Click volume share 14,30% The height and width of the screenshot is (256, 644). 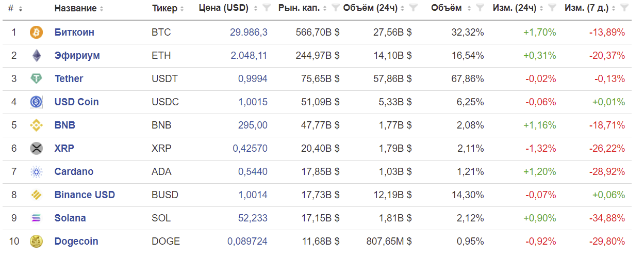(x=468, y=195)
